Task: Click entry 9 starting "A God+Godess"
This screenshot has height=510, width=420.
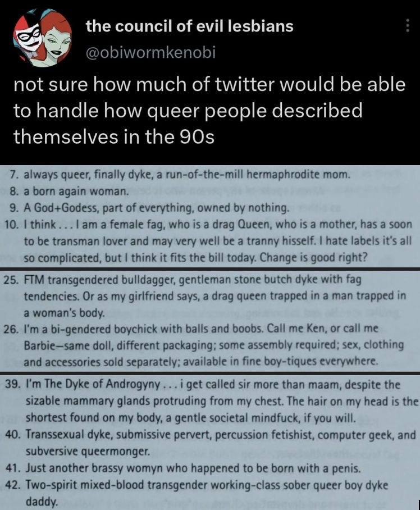Action: pyautogui.click(x=157, y=208)
